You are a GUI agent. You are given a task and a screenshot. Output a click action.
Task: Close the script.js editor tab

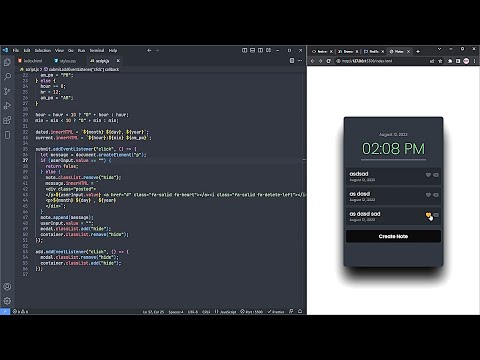[118, 61]
